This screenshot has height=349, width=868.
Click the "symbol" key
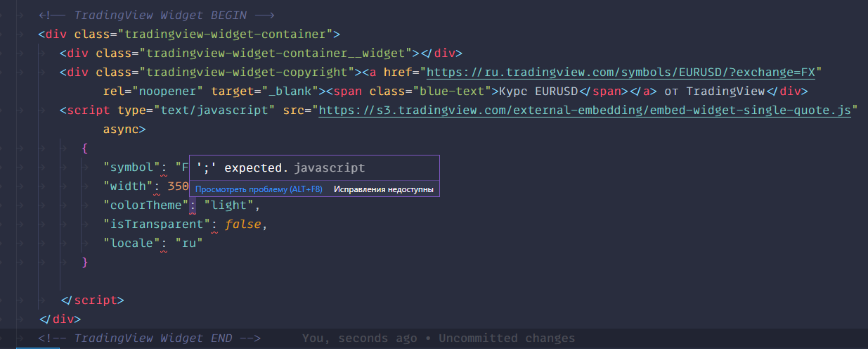pos(131,167)
